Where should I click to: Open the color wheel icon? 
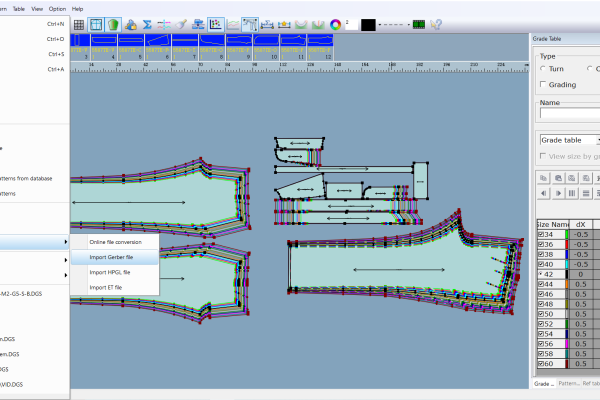tap(335, 25)
